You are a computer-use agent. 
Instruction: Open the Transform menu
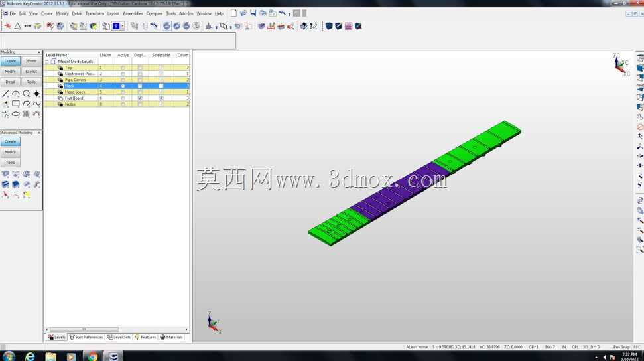point(95,13)
